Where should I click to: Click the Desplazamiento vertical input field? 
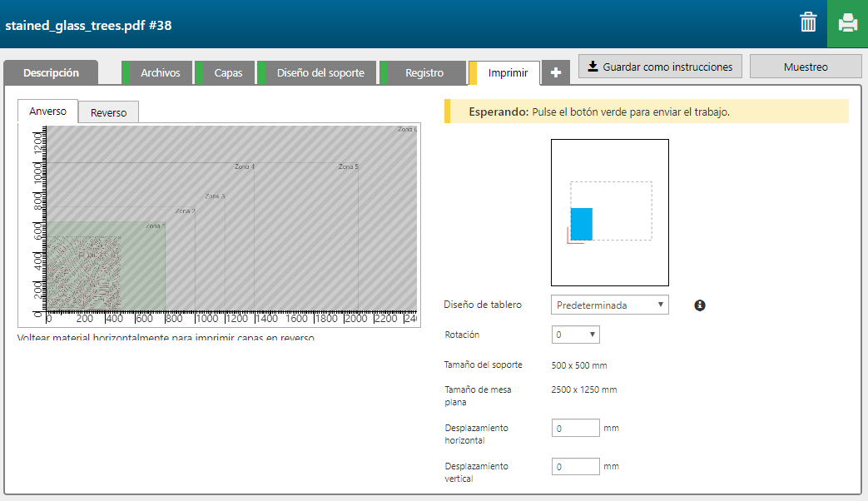point(576,466)
